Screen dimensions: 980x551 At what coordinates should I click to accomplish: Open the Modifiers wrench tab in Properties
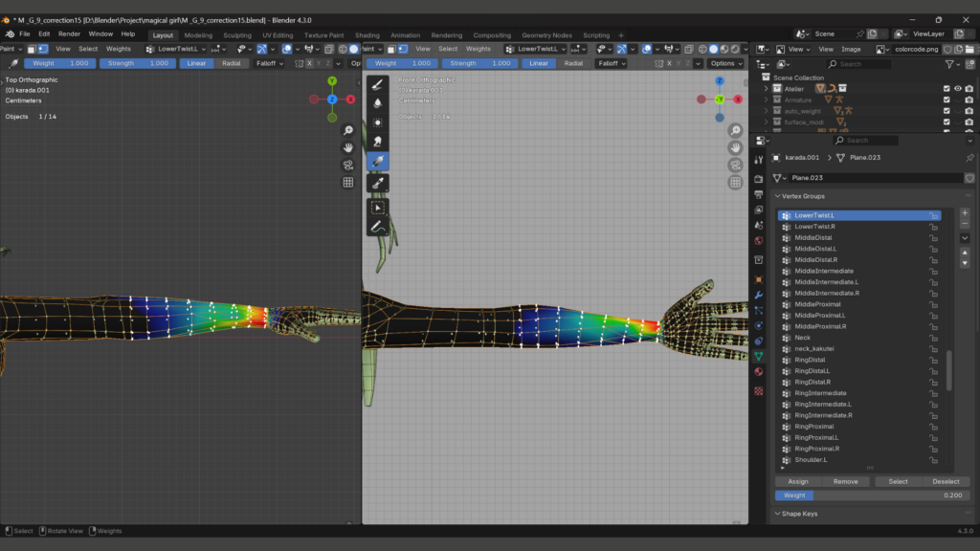click(759, 296)
